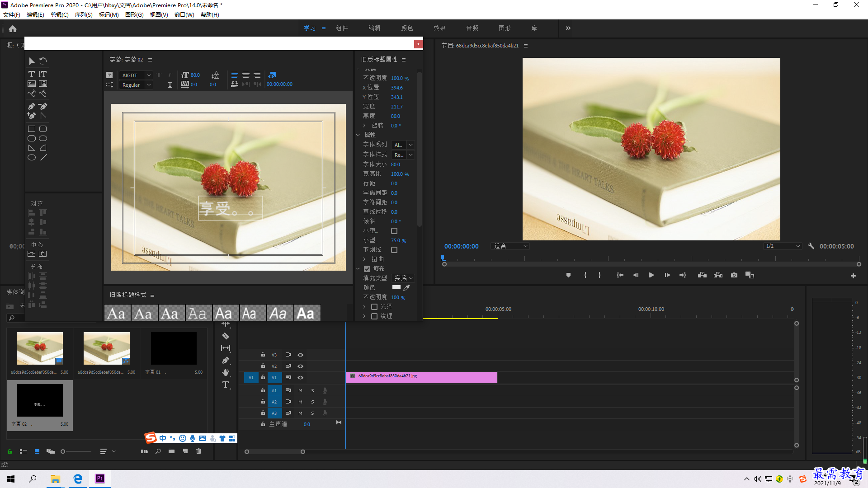Mute audio track A1

[300, 391]
